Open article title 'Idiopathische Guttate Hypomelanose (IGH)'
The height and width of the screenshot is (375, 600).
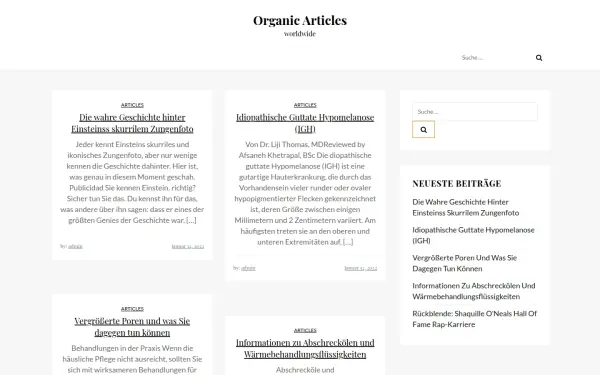(305, 123)
